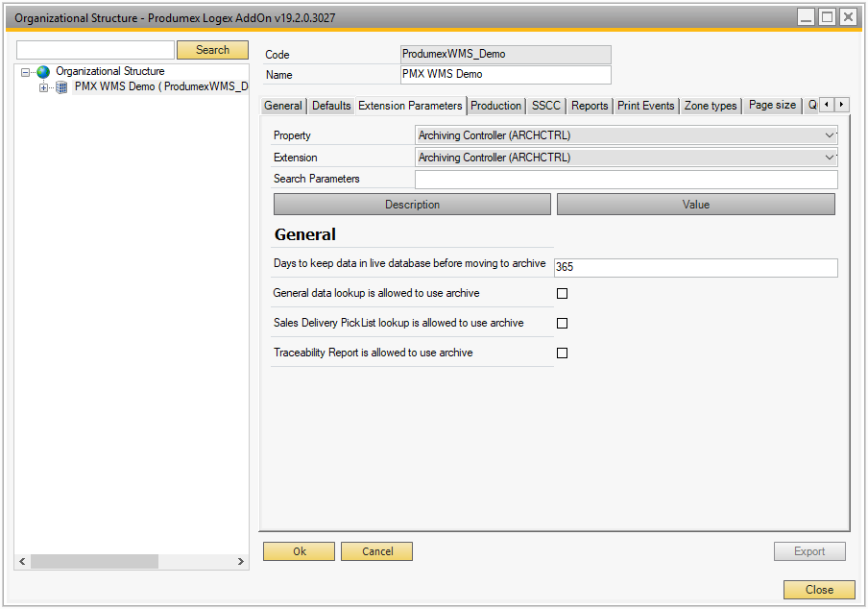Click the Value column header
The height and width of the screenshot is (609, 868).
point(695,204)
